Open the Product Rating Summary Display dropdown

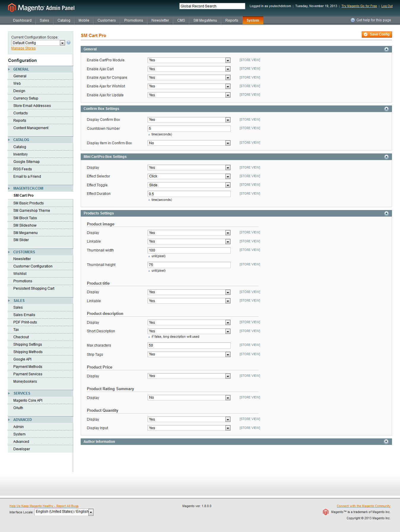(x=189, y=398)
